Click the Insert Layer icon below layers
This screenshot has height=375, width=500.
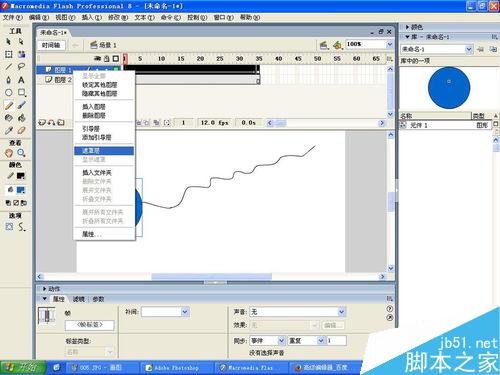tap(42, 123)
